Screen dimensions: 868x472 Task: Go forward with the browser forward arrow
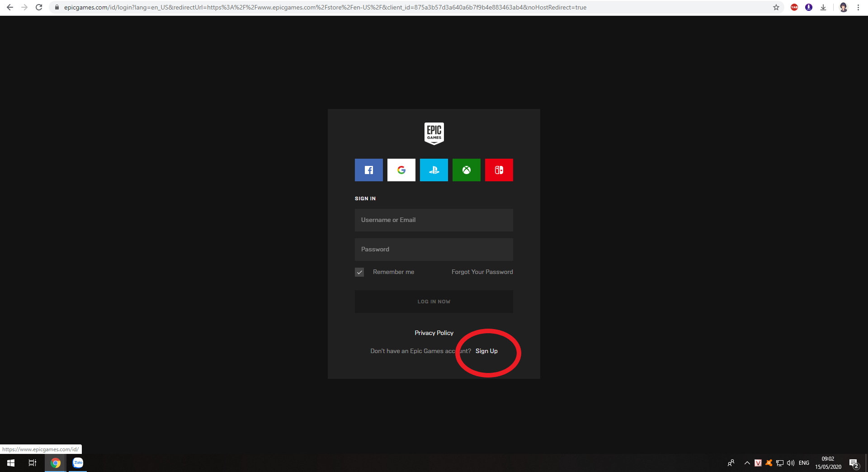24,7
